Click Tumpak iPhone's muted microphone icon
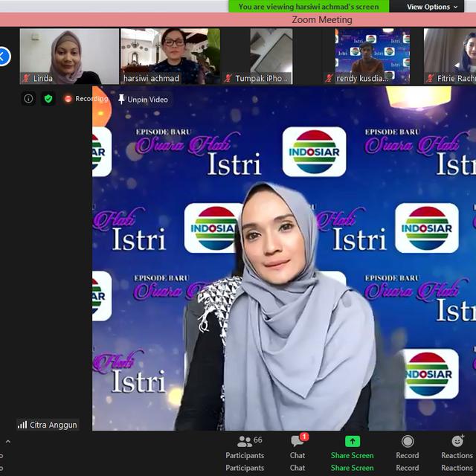 pyautogui.click(x=228, y=79)
